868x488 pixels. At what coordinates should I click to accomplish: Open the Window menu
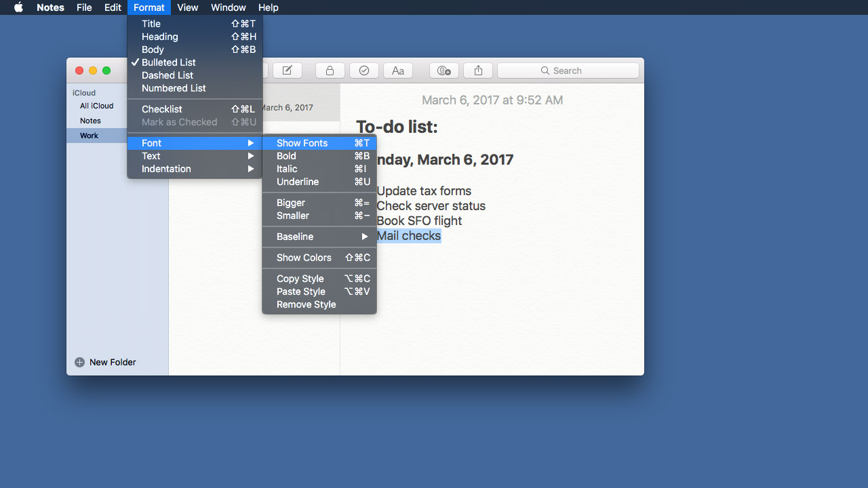[x=228, y=7]
